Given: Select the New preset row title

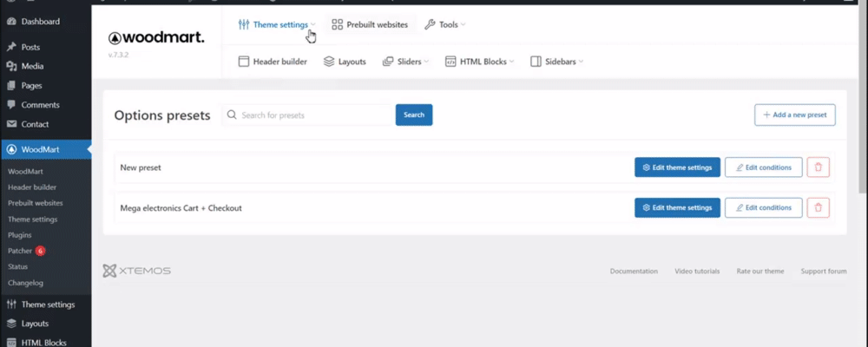Looking at the screenshot, I should [141, 167].
